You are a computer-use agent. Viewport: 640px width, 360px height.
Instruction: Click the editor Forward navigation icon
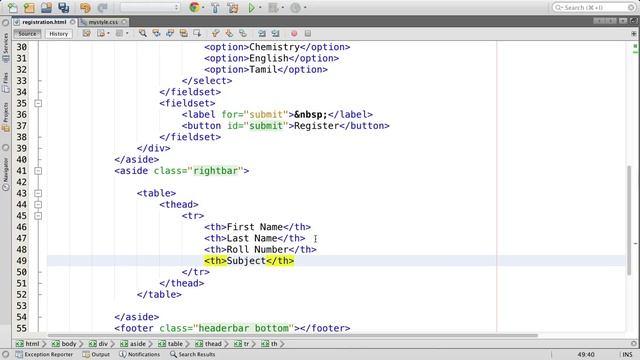pyautogui.click(x=119, y=33)
